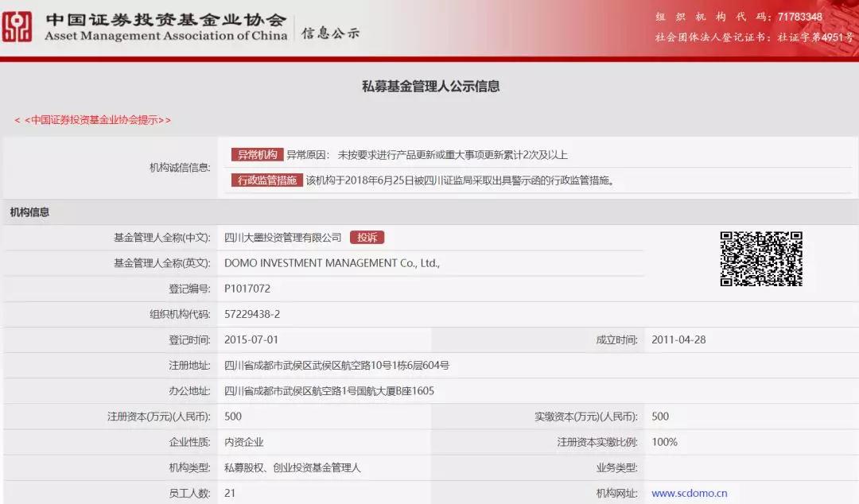859x504 pixels.
Task: Select the registered capital value 500
Action: point(233,417)
